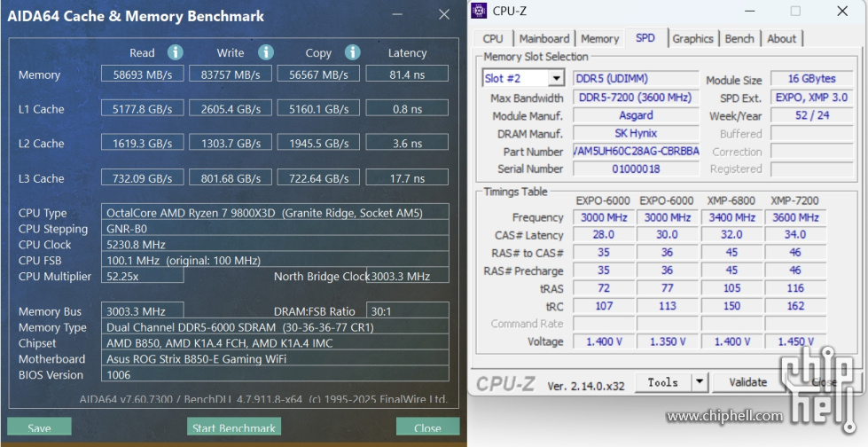Switch to the Mainboard tab in CPU-Z
Viewport: 868px width, 447px height.
pyautogui.click(x=544, y=39)
